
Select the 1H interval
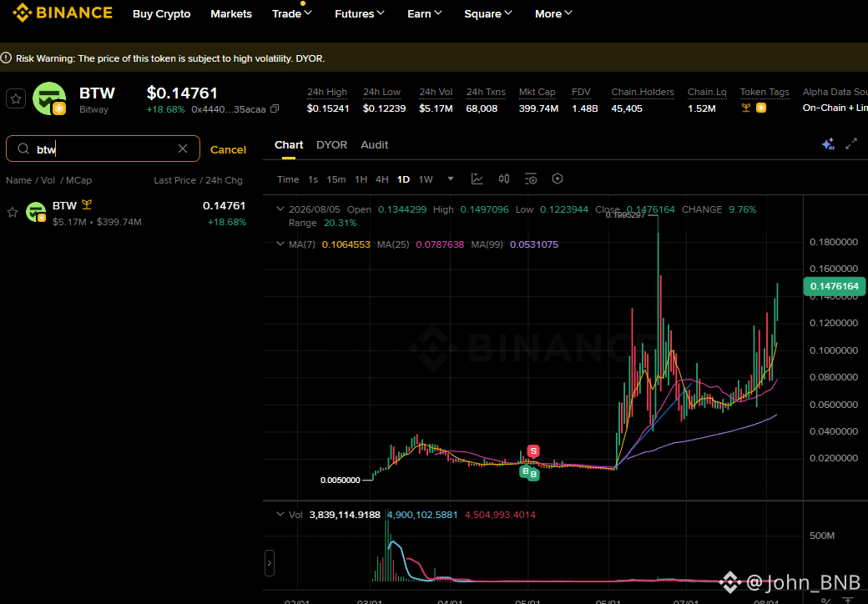click(x=361, y=179)
